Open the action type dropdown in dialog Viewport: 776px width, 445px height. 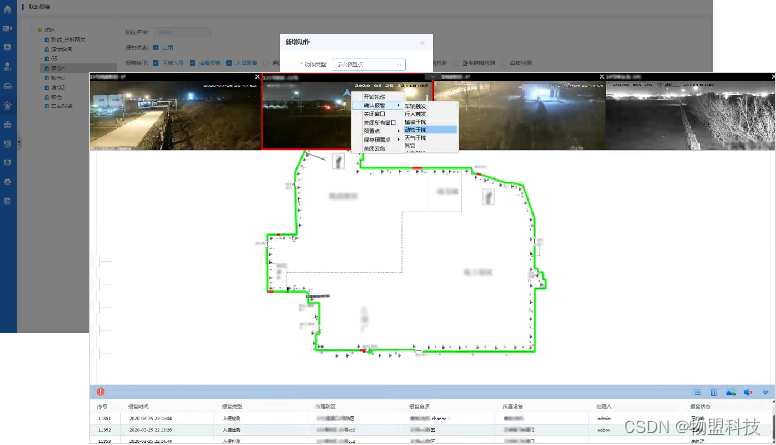click(x=369, y=64)
